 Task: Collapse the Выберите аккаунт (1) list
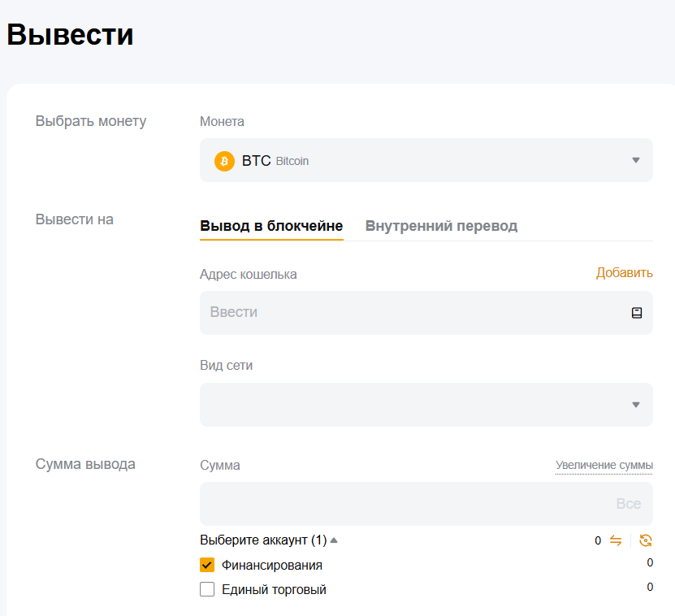click(269, 540)
